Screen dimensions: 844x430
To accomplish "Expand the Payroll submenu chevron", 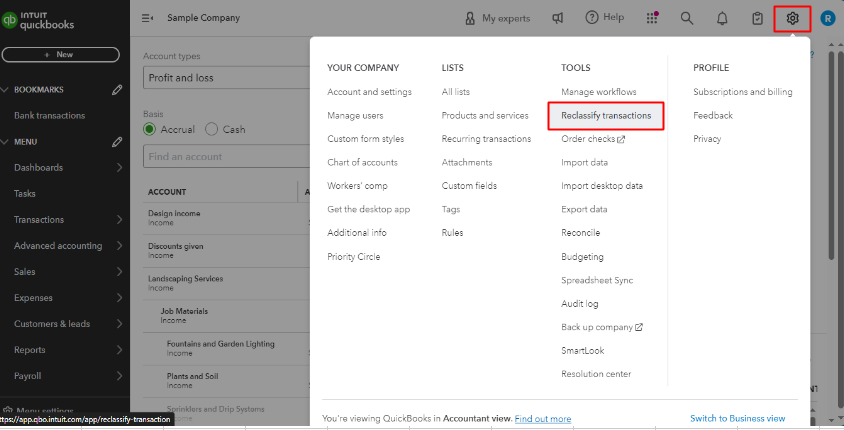I will point(119,376).
